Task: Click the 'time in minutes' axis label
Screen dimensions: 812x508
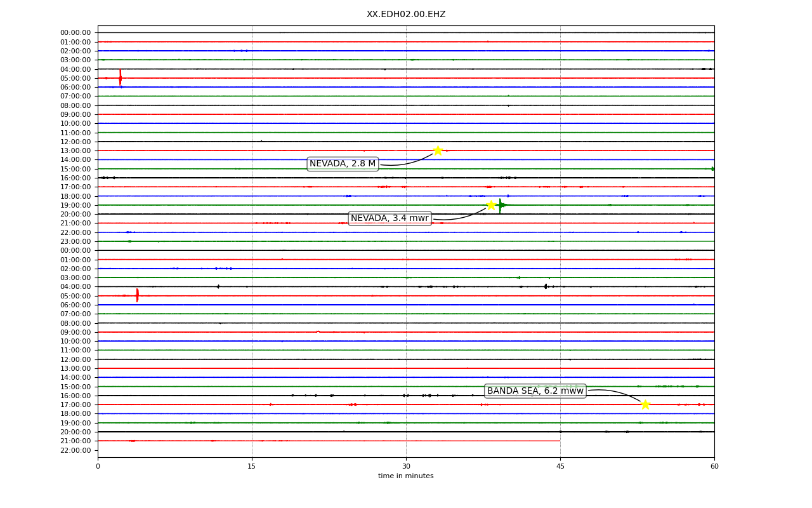Action: coord(406,476)
